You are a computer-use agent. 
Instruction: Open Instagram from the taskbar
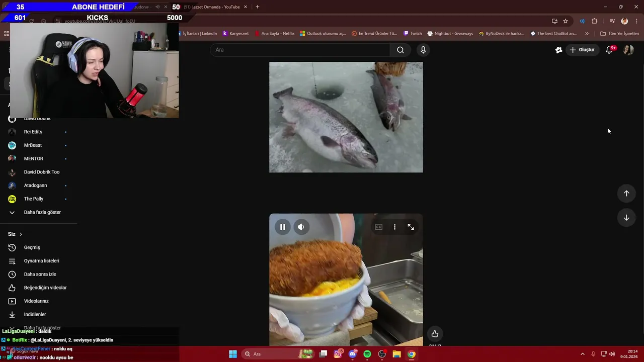point(338,354)
